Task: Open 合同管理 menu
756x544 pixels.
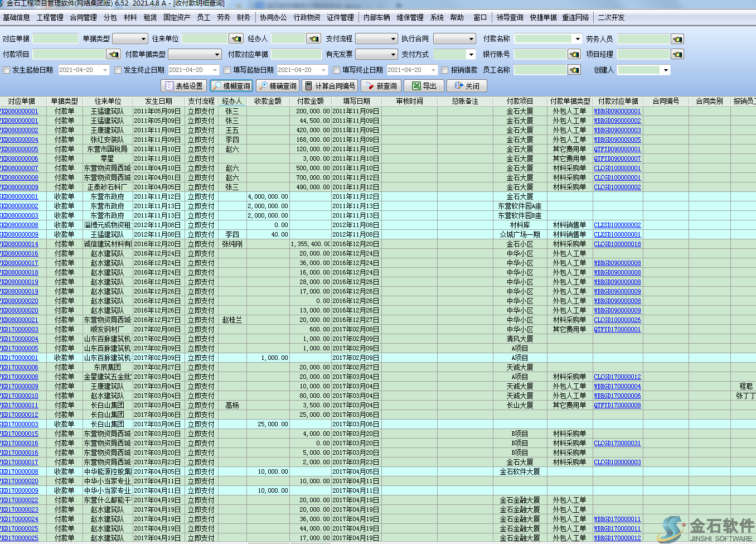Action: pos(84,17)
